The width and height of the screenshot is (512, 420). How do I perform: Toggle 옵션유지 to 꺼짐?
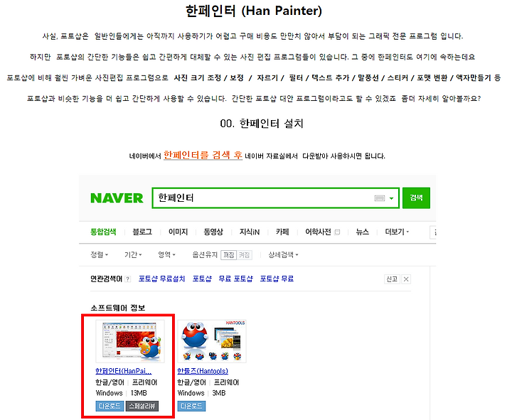coord(228,255)
